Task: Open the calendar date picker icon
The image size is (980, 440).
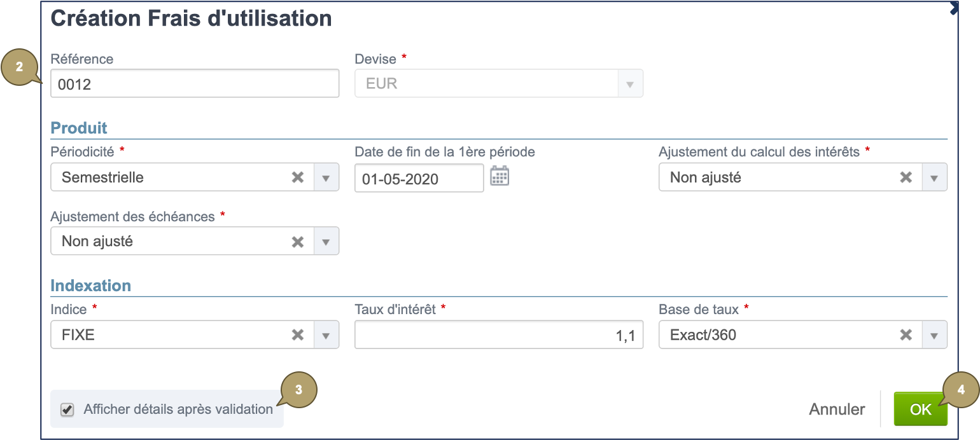Action: (x=500, y=176)
